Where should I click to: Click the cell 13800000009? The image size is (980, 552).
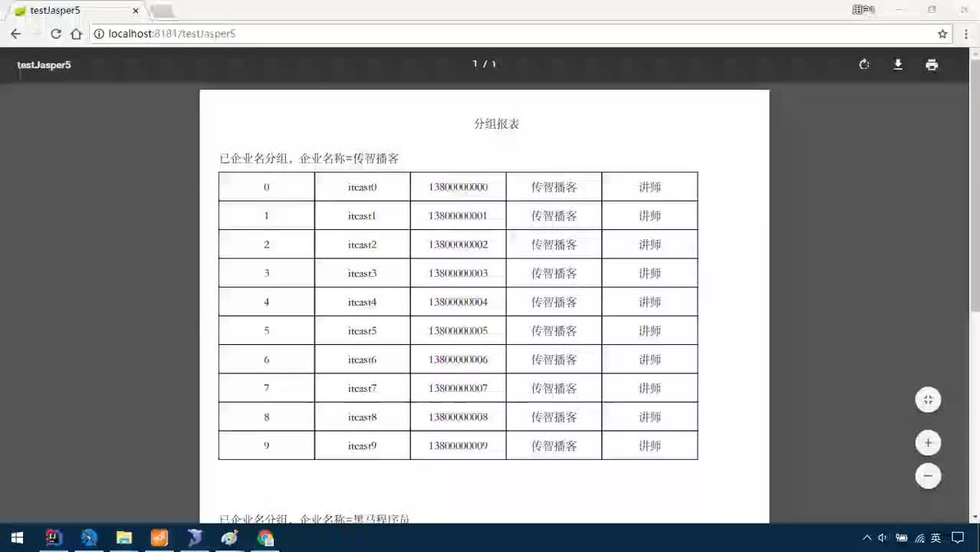point(458,445)
